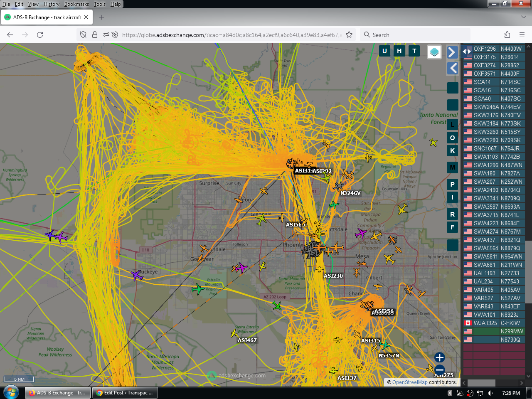Viewport: 532px width, 399px height.
Task: Reload the current page
Action: pos(40,35)
